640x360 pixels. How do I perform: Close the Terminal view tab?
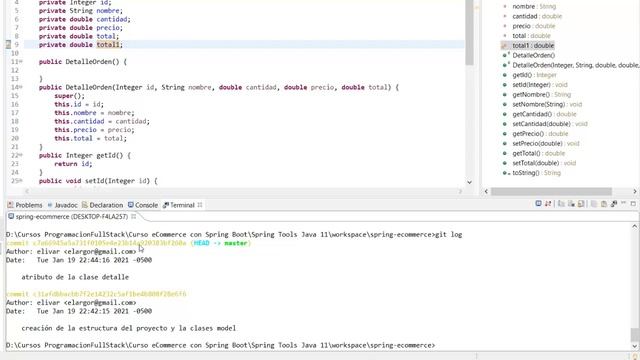(x=200, y=205)
